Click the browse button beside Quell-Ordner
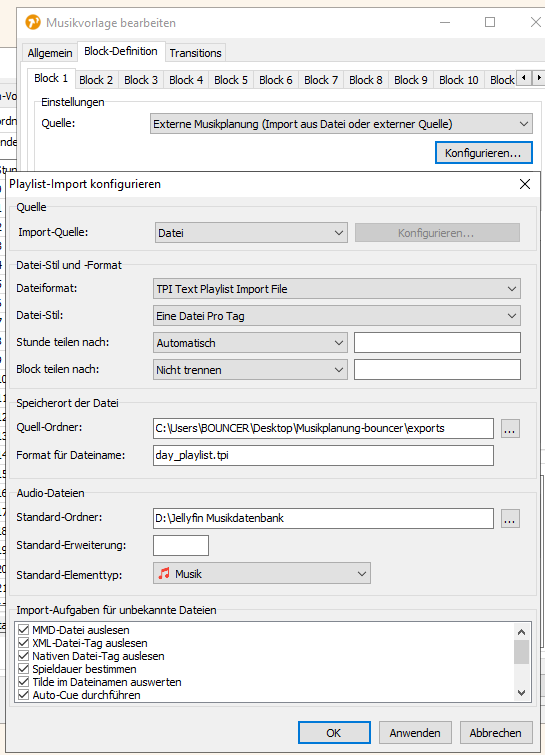Image resolution: width=545 pixels, height=755 pixels. click(510, 429)
